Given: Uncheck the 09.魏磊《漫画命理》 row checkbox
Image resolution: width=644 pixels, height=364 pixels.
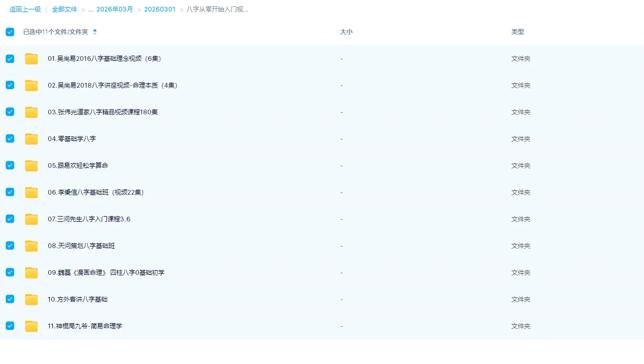Looking at the screenshot, I should pyautogui.click(x=10, y=272).
